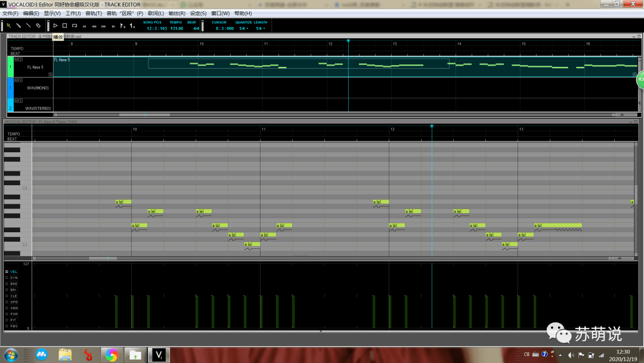Screen dimensions: 644x363
Task: Click the musical editor horizontal scrollbar thumb
Action: tap(103, 258)
